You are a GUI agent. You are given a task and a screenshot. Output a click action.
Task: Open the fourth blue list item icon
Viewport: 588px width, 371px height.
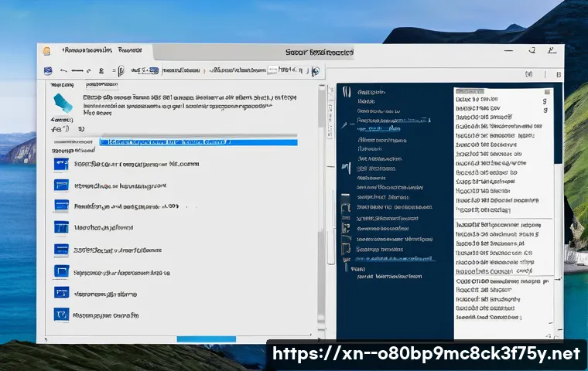[61, 228]
